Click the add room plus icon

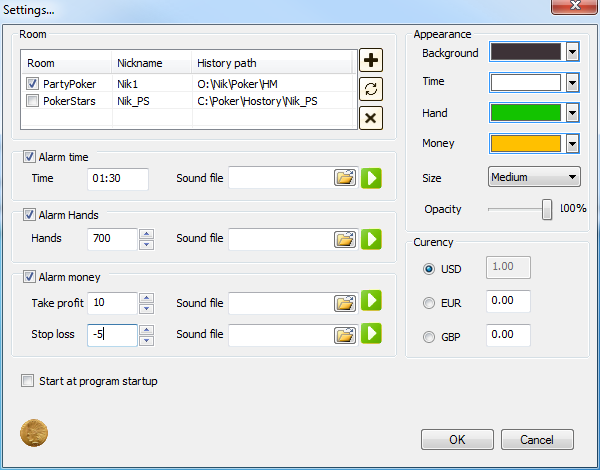(371, 61)
